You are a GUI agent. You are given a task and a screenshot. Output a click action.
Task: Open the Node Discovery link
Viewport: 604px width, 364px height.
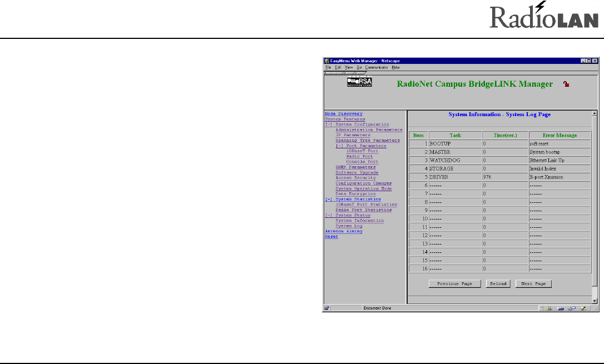tap(344, 114)
